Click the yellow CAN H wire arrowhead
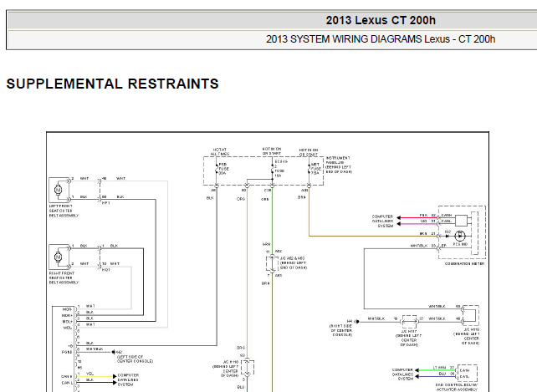 point(115,376)
